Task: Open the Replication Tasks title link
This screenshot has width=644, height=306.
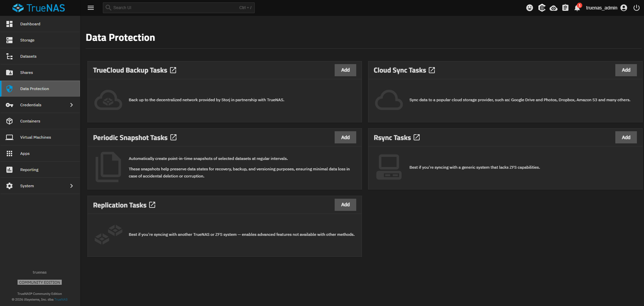Action: 120,205
